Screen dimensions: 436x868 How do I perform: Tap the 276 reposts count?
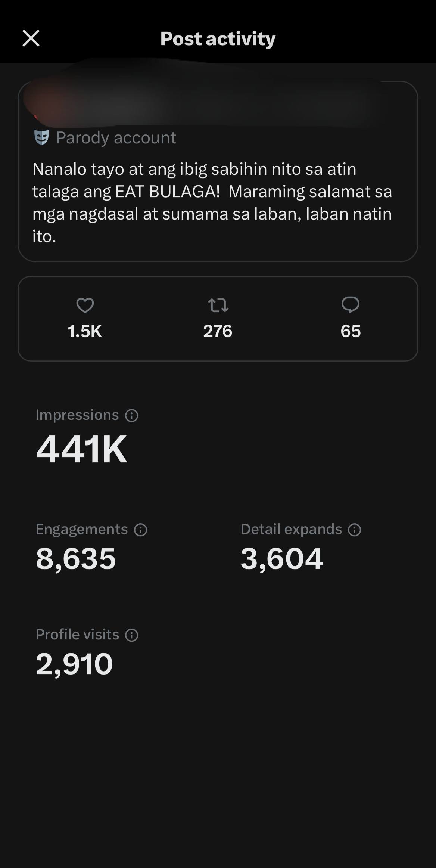point(218,331)
